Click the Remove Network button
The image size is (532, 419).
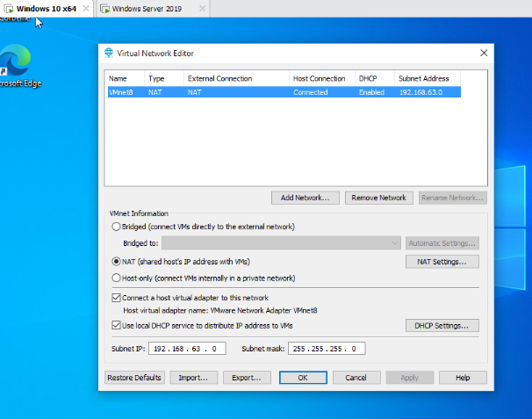(x=378, y=198)
